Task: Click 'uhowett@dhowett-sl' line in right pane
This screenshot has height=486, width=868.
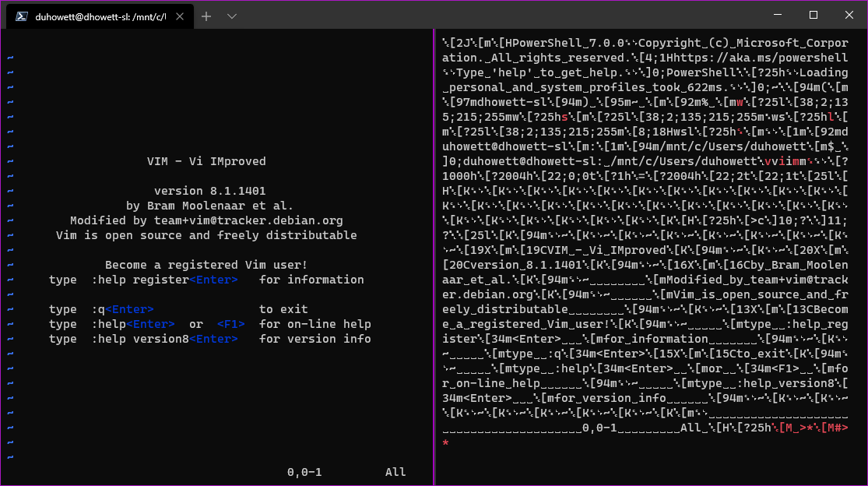Action: [505, 146]
